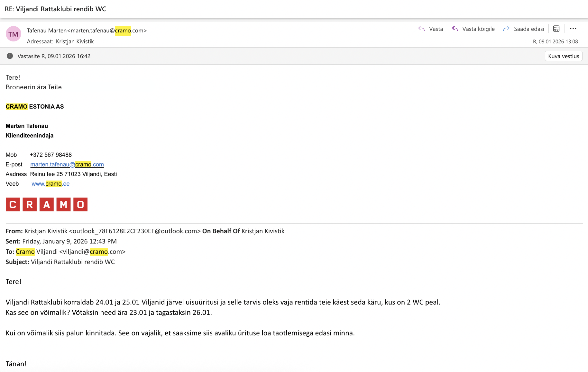This screenshot has height=372, width=588.
Task: Click recipient Kristjan Kivistik after Adressaat
Action: coord(75,41)
